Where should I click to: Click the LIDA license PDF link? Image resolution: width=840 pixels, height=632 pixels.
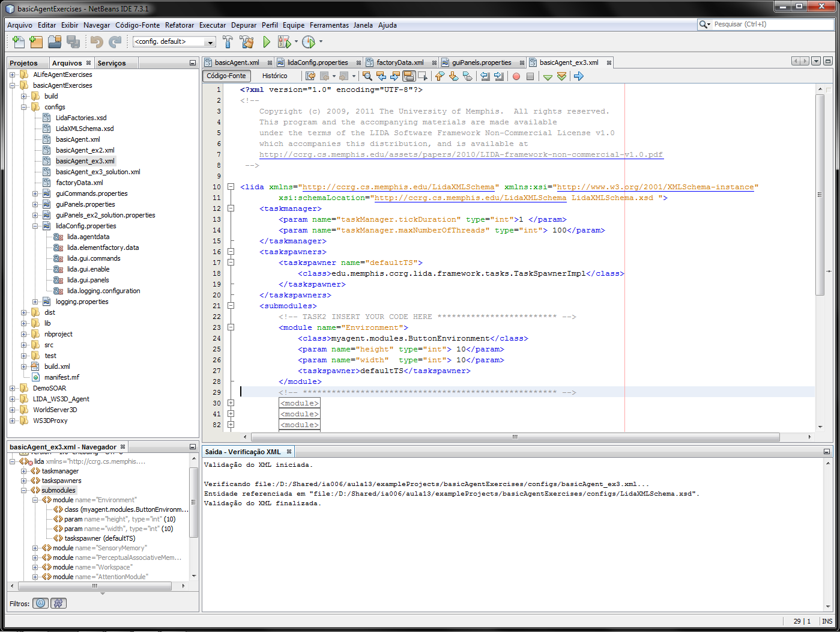coord(461,154)
